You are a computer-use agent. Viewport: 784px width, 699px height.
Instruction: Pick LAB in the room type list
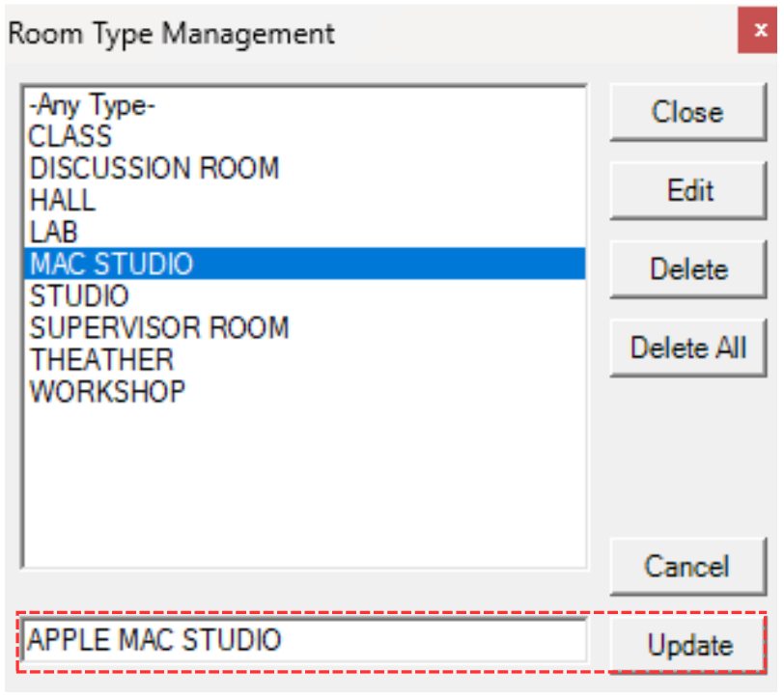coord(54,232)
